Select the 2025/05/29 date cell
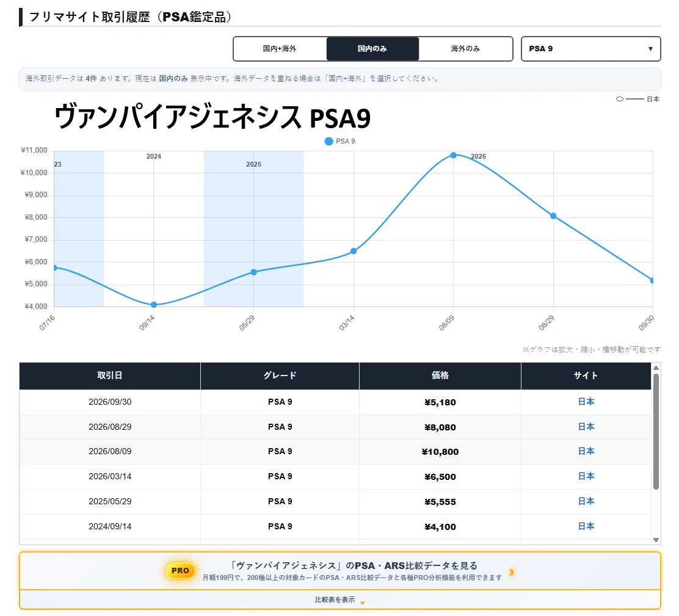The height and width of the screenshot is (616, 679). click(x=110, y=501)
